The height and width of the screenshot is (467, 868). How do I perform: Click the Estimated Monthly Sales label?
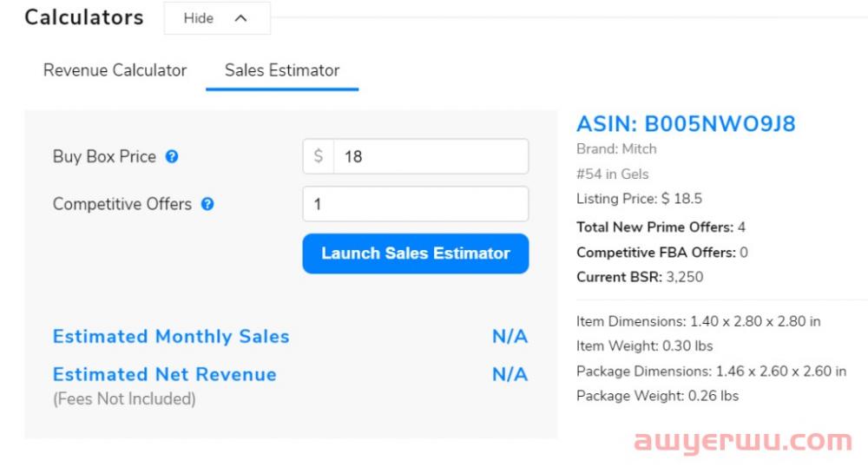pos(171,337)
